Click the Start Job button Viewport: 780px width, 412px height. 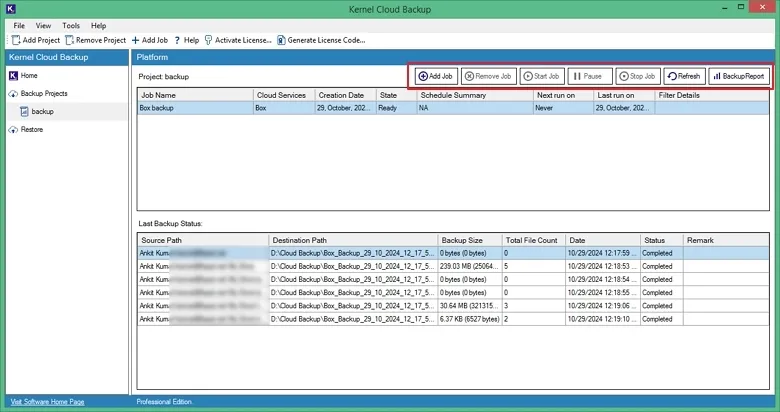[542, 76]
